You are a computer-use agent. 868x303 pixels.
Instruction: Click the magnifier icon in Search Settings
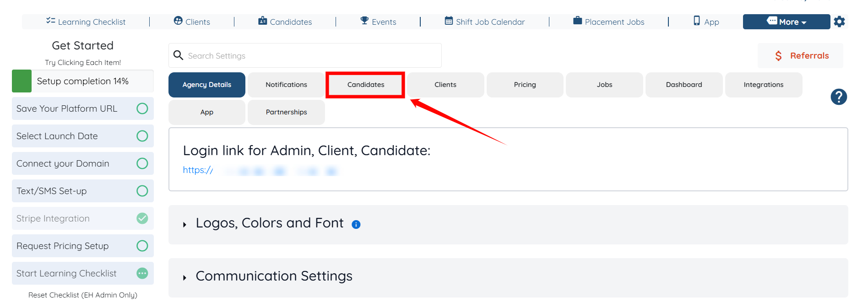point(178,55)
